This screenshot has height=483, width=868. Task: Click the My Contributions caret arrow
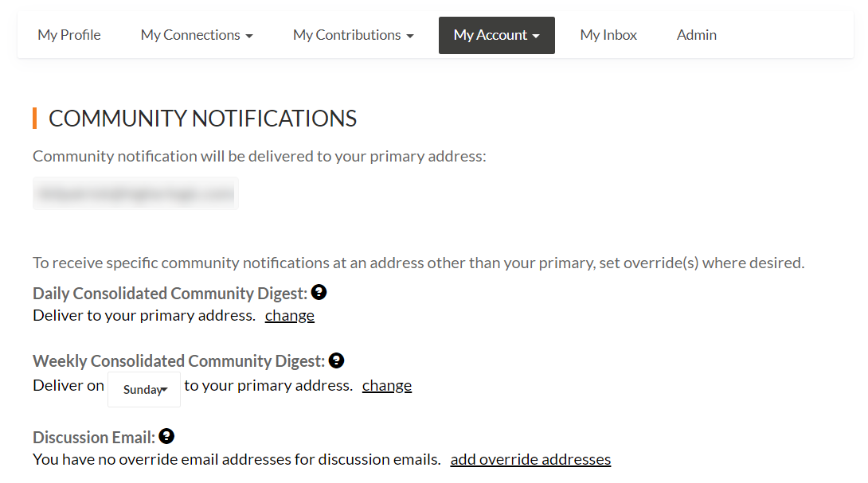[x=410, y=36]
